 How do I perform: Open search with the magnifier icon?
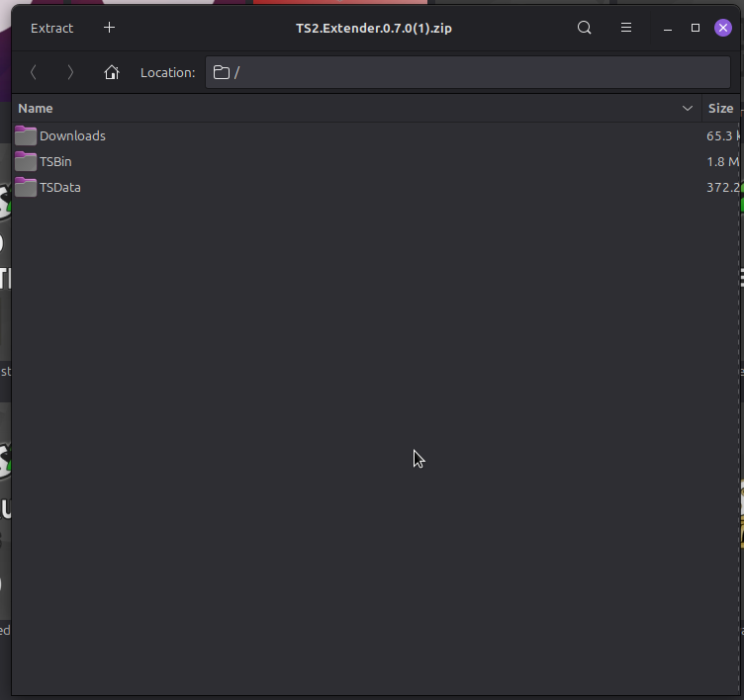pos(585,28)
